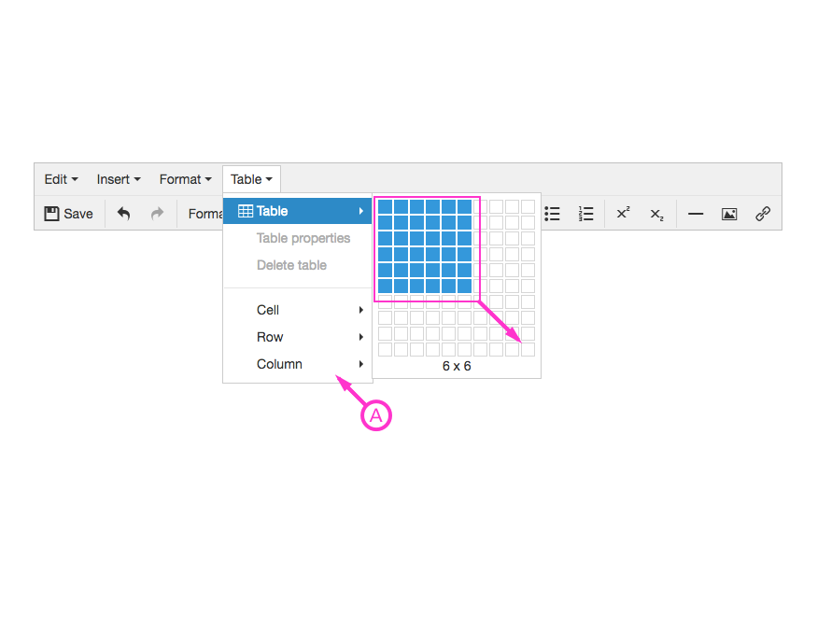Open the Edit menu
This screenshot has width=817, height=644.
tap(59, 178)
